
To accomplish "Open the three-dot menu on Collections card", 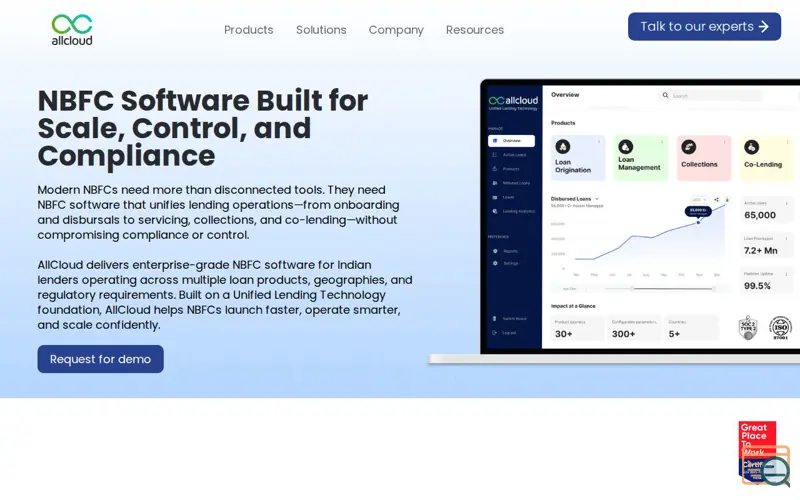I will (725, 142).
